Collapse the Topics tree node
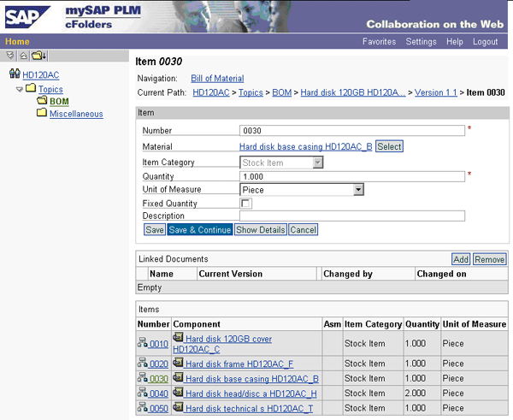The image size is (513, 420). [x=20, y=89]
